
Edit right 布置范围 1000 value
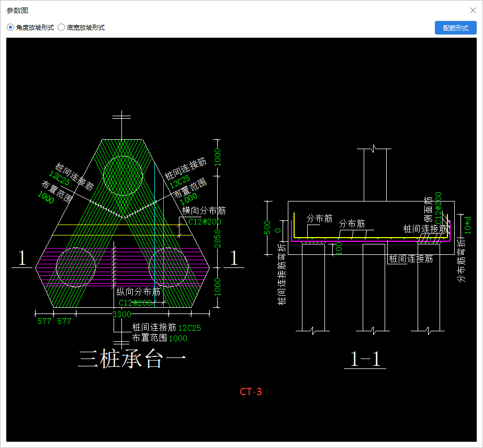pos(188,199)
